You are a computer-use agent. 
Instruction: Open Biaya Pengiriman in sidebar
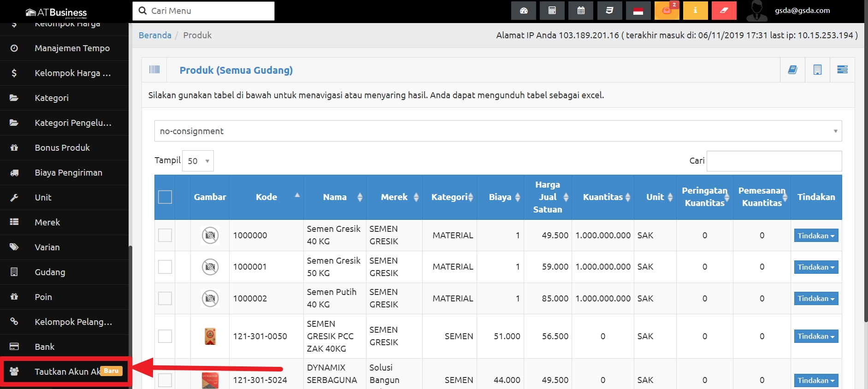pyautogui.click(x=64, y=172)
